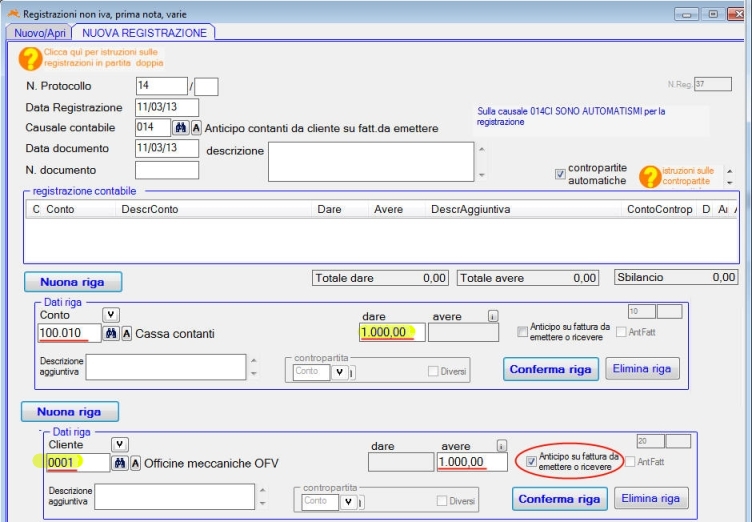Click the ContoControp column header
The width and height of the screenshot is (752, 522).
659,209
